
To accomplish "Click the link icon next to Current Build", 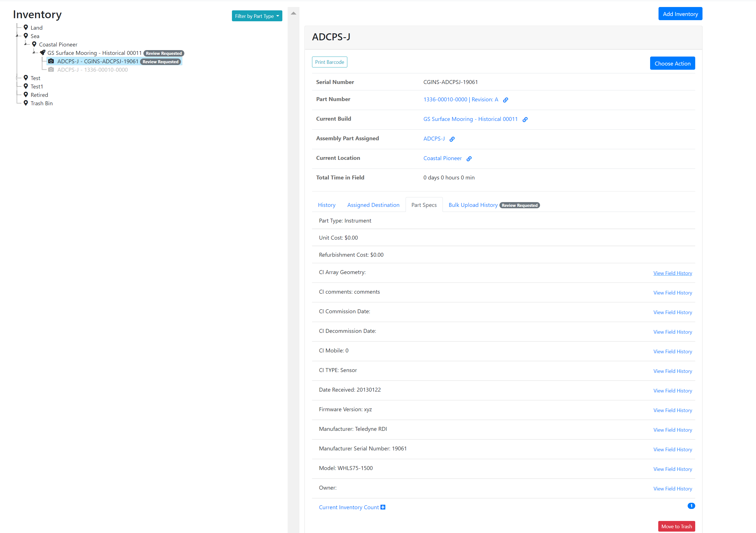I will point(525,120).
